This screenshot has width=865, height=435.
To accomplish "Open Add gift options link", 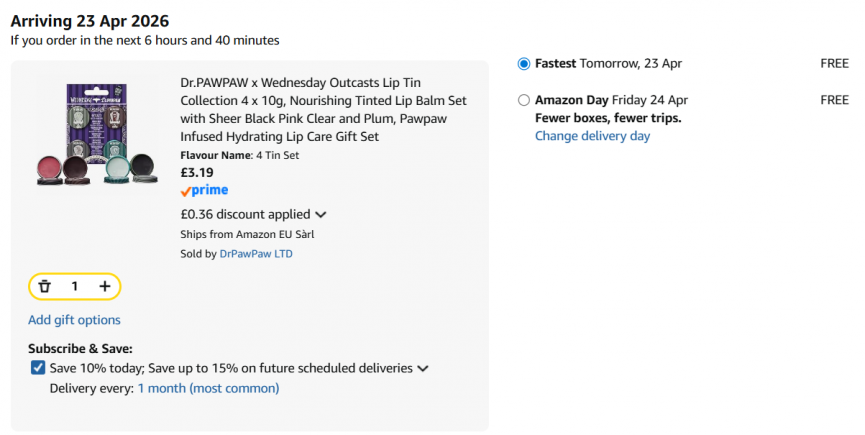I will (x=74, y=320).
